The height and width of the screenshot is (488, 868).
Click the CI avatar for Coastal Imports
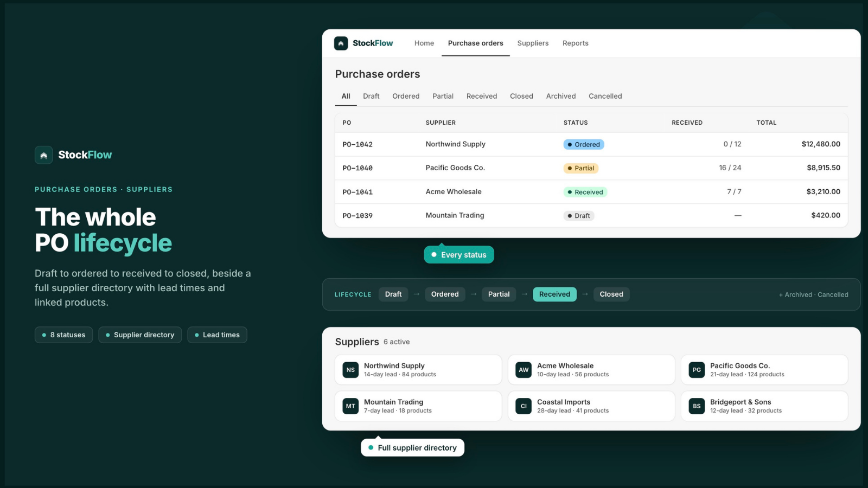(x=524, y=406)
